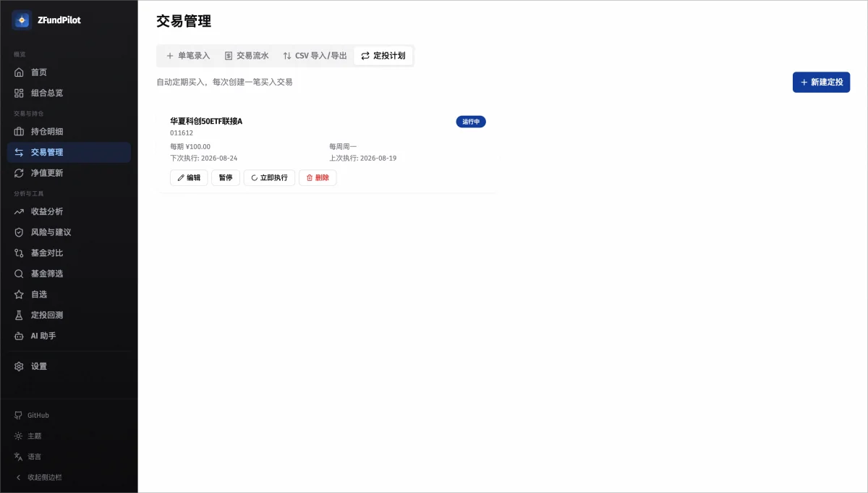Open 基金筛选 in the sidebar
The width and height of the screenshot is (868, 493).
point(69,274)
